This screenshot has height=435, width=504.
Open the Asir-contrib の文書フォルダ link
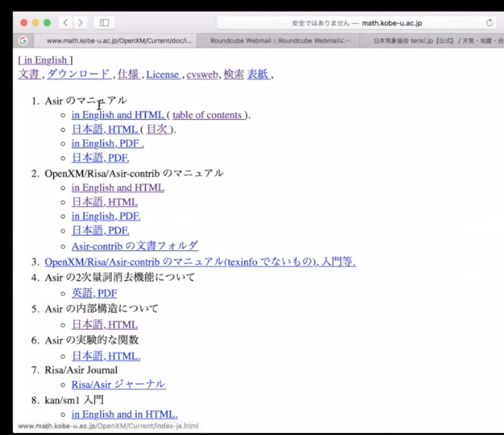[135, 246]
